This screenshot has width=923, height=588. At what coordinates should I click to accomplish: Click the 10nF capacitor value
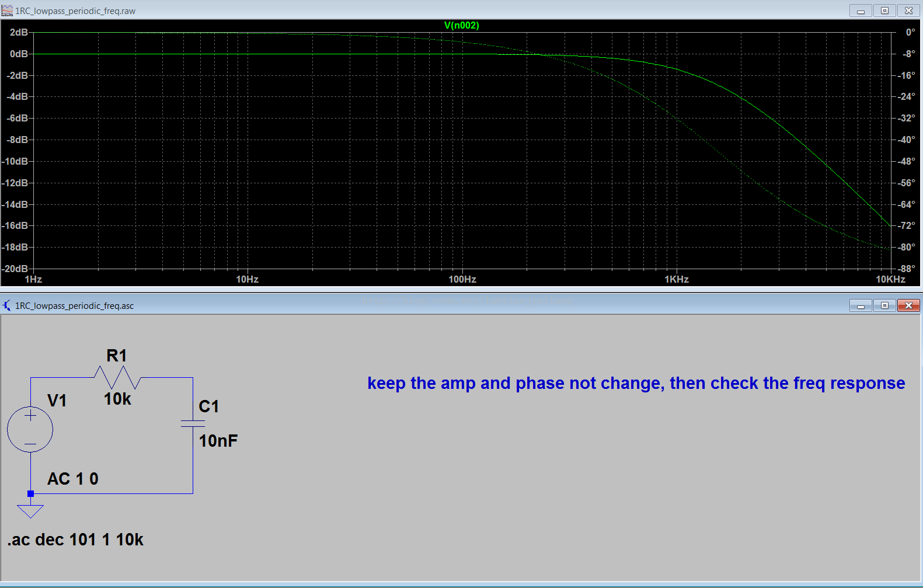pyautogui.click(x=218, y=441)
